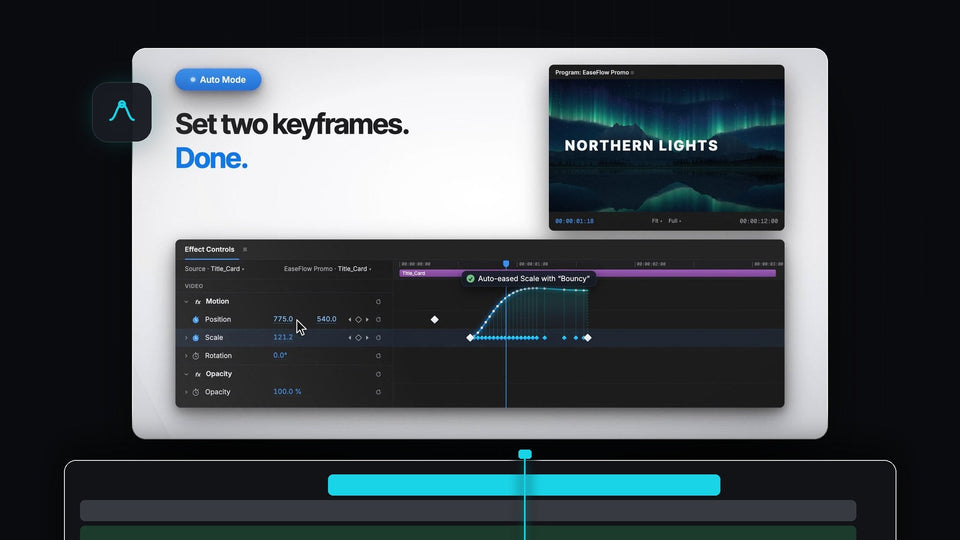960x540 pixels.
Task: Click the 00:00:02:00 ruler mark
Action: [x=651, y=264]
